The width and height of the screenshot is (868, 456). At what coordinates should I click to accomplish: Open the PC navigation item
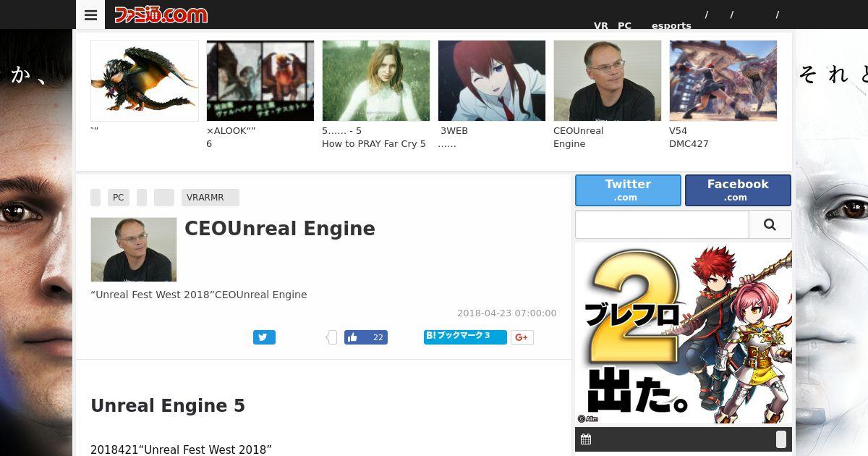(624, 25)
